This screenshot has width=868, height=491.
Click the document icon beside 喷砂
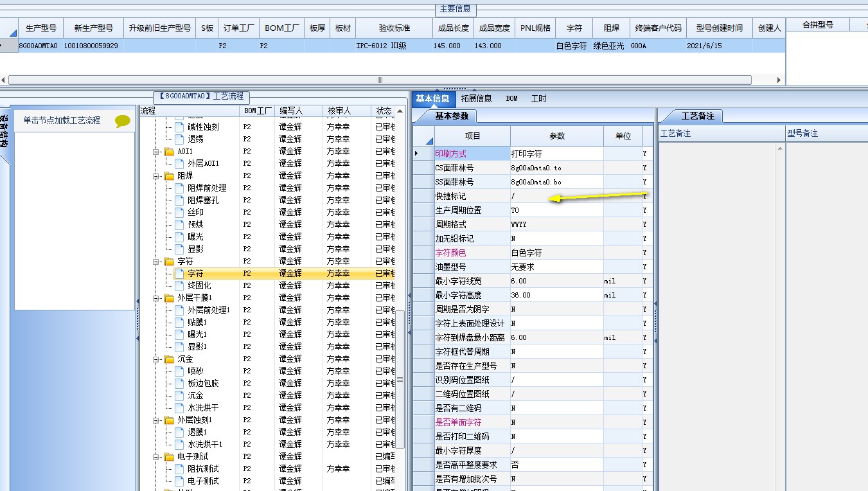pyautogui.click(x=179, y=371)
